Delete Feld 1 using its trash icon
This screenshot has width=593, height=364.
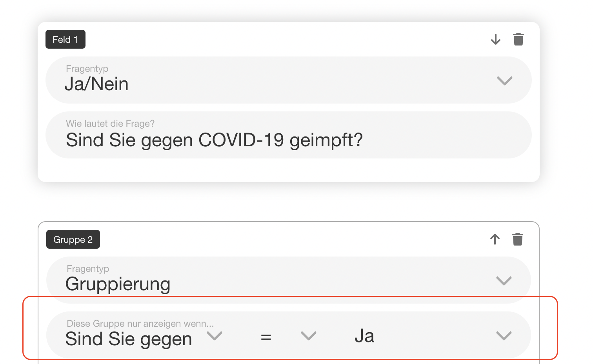518,39
